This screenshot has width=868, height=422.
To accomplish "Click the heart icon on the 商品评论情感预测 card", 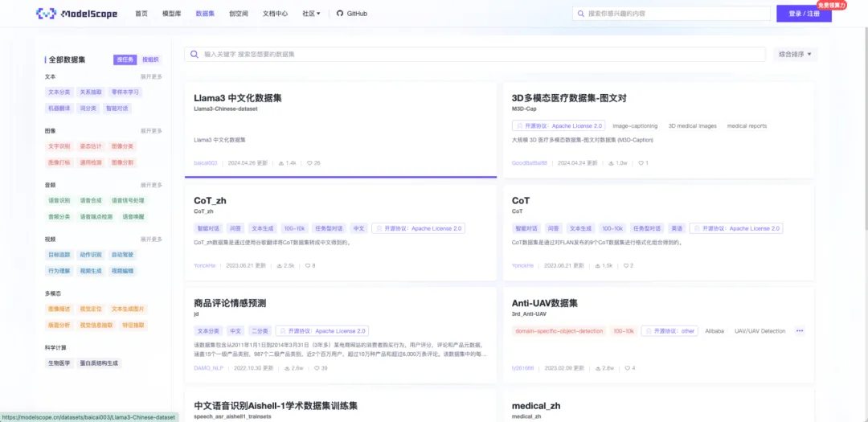I will coord(317,368).
